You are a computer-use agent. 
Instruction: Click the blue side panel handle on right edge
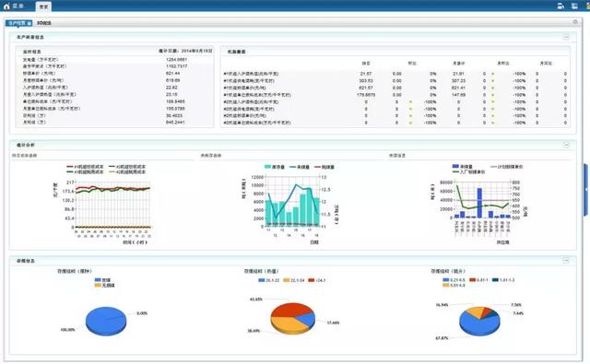coord(586,190)
